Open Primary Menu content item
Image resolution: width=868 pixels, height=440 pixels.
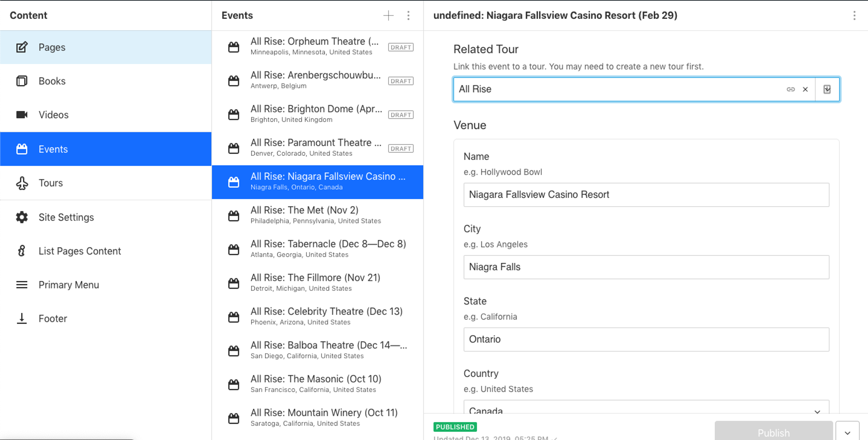pyautogui.click(x=69, y=285)
